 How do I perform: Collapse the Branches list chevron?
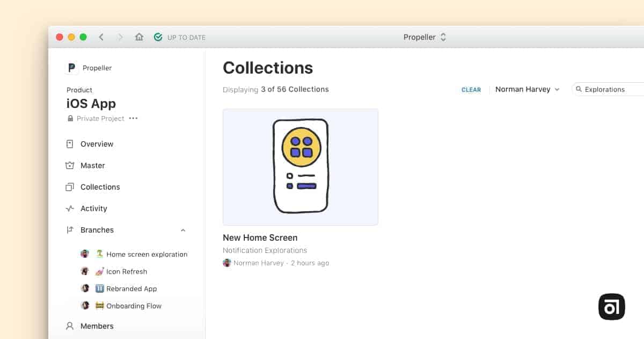pos(183,230)
